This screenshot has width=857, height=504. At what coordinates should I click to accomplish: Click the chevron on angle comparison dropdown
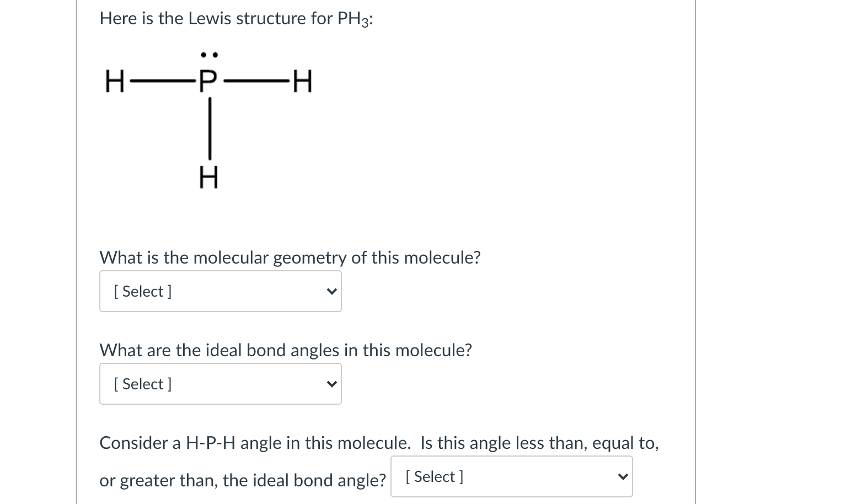tap(622, 476)
